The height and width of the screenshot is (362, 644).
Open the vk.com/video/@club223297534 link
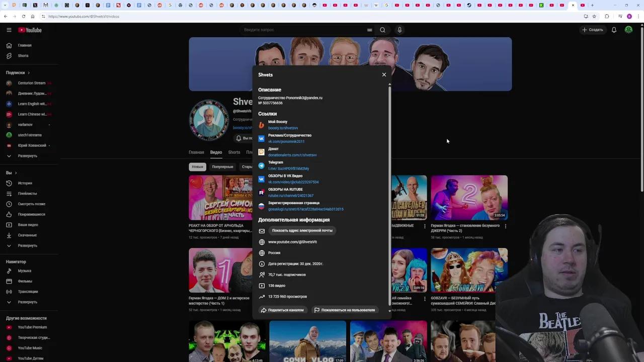tap(293, 183)
